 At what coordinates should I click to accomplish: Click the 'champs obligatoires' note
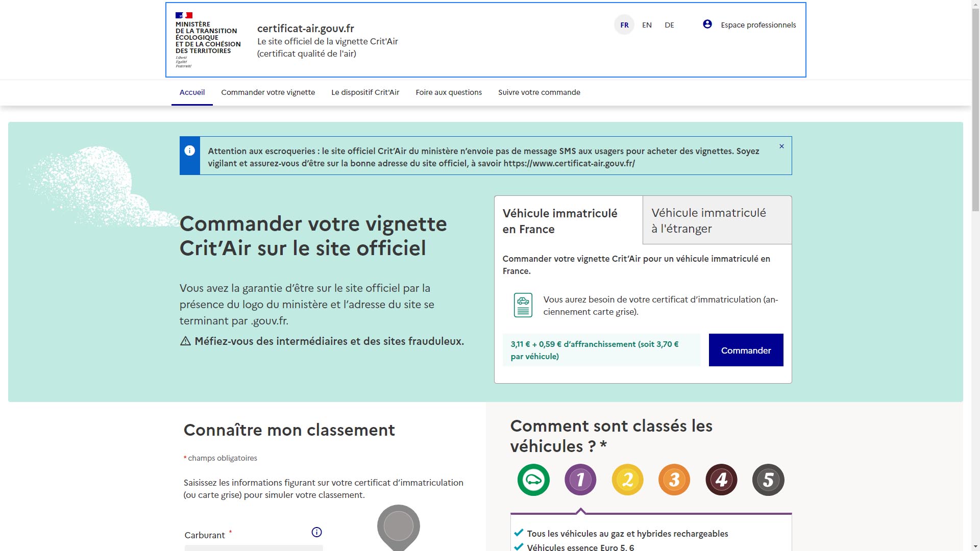[x=220, y=458]
